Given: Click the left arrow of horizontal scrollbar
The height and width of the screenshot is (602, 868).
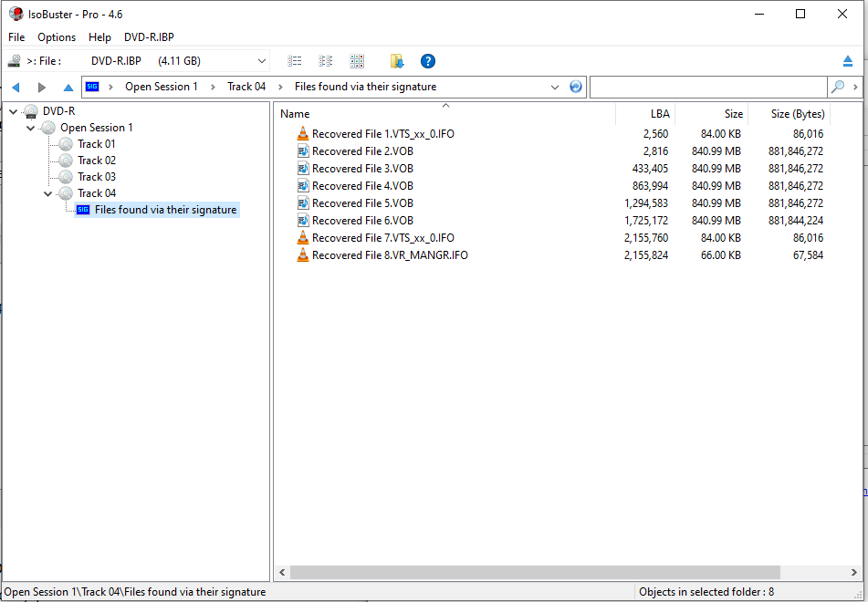Looking at the screenshot, I should pos(282,572).
